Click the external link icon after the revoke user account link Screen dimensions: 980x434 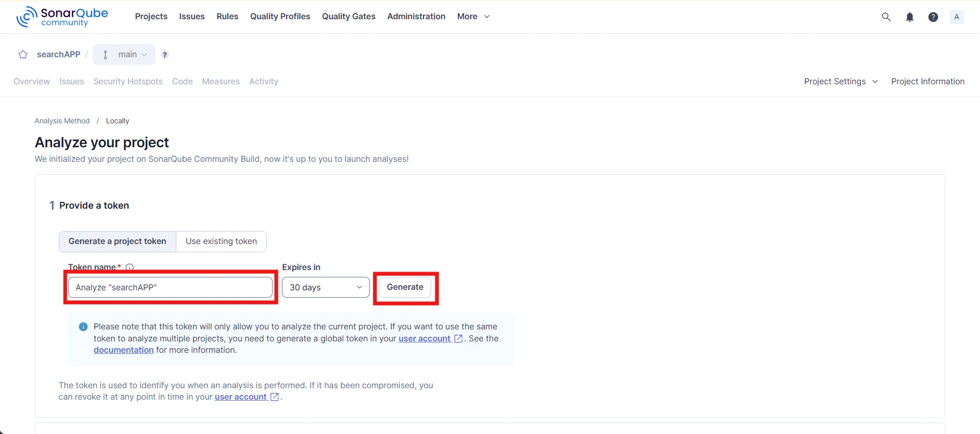point(275,397)
